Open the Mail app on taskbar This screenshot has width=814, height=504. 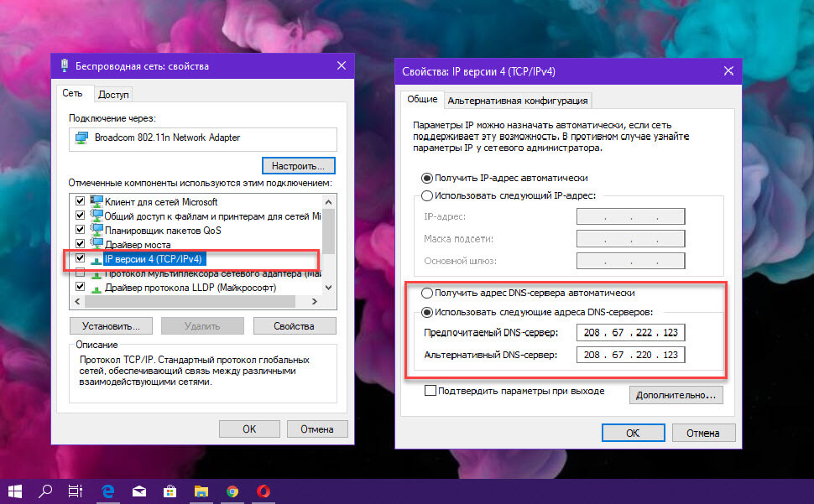(139, 491)
